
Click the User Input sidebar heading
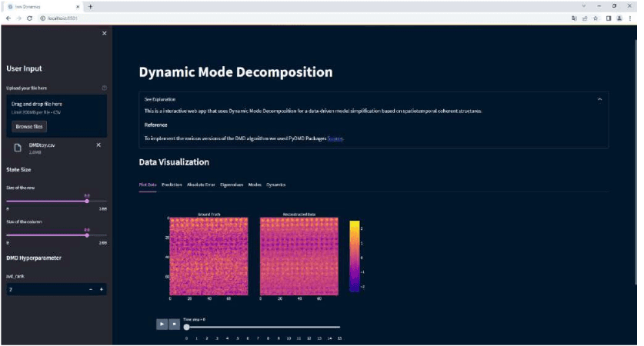pyautogui.click(x=24, y=68)
